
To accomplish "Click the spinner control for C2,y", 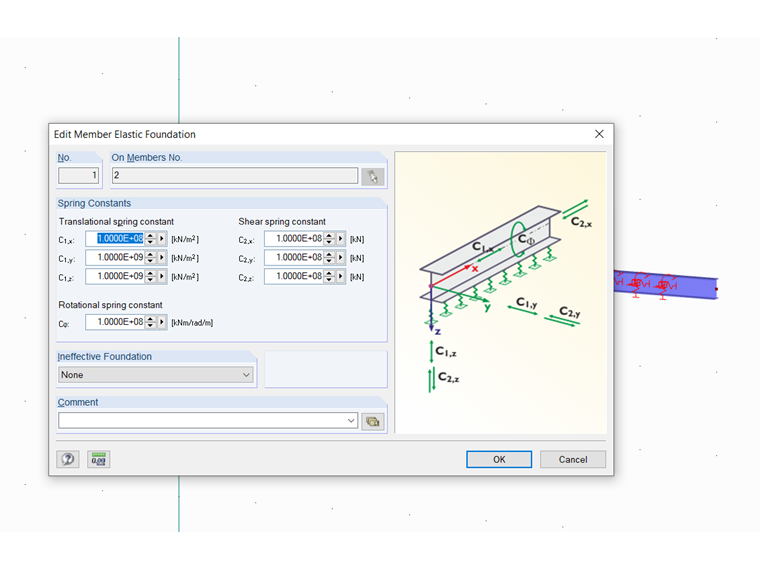I will click(329, 257).
